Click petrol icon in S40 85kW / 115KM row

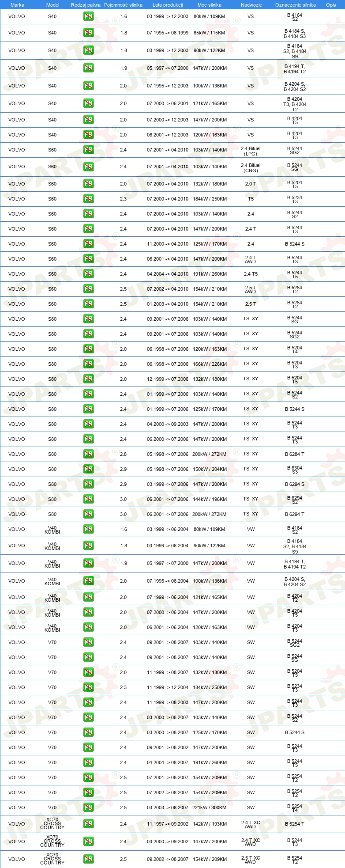pyautogui.click(x=88, y=33)
